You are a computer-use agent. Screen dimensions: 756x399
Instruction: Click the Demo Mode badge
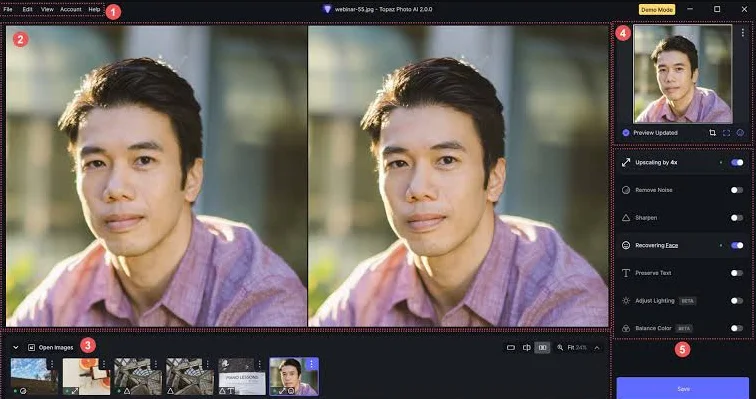(x=657, y=10)
